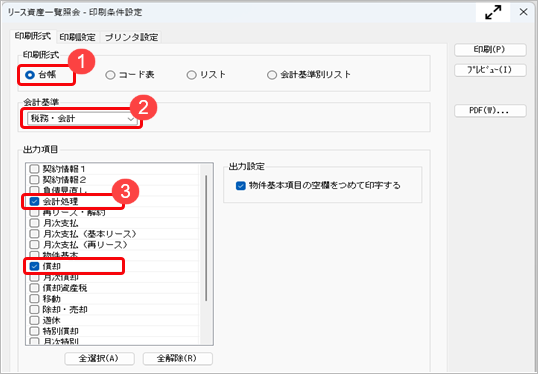Check the 遊休 checkbox

point(34,320)
